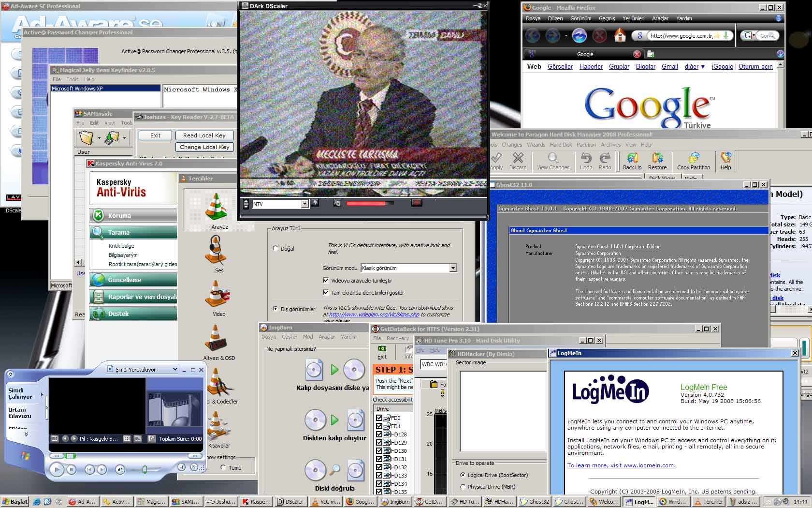Click Copy Partition in Paragon toolbar
The height and width of the screenshot is (508, 812).
pos(694,162)
